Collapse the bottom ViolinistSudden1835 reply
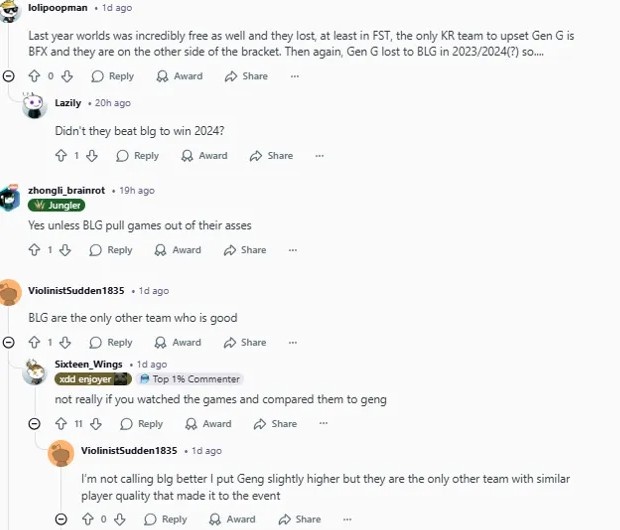This screenshot has height=530, width=620. point(61,519)
